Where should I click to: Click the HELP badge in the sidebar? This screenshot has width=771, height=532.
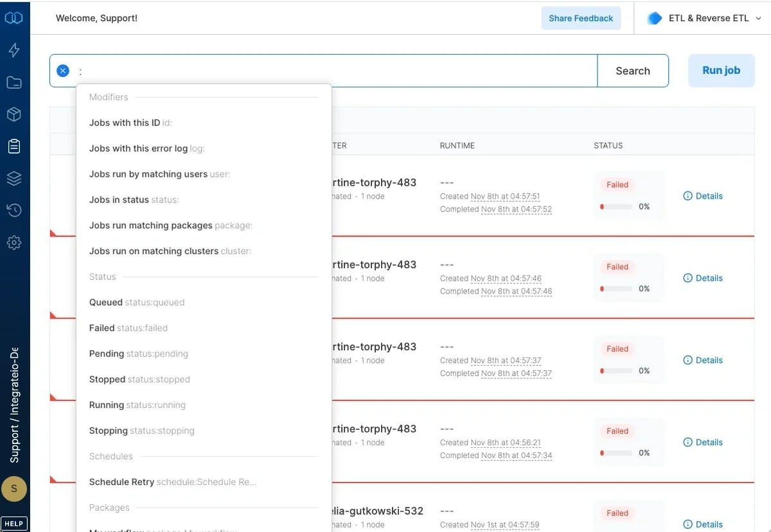click(14, 524)
